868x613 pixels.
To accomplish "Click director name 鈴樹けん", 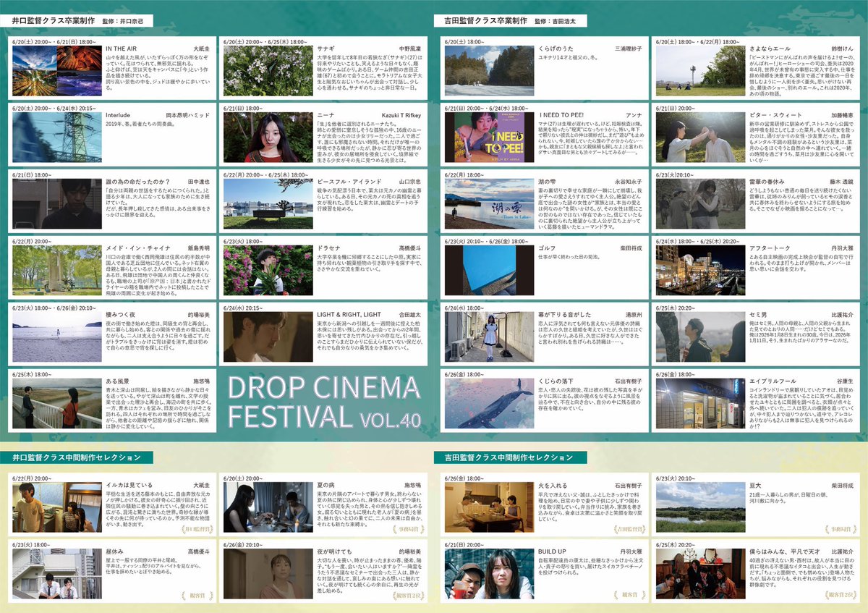I will coord(843,48).
